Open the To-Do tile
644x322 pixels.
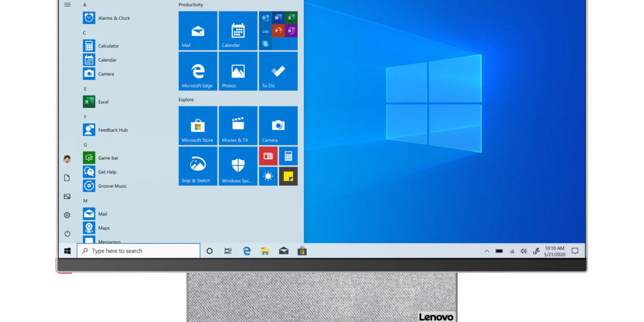click(x=278, y=71)
